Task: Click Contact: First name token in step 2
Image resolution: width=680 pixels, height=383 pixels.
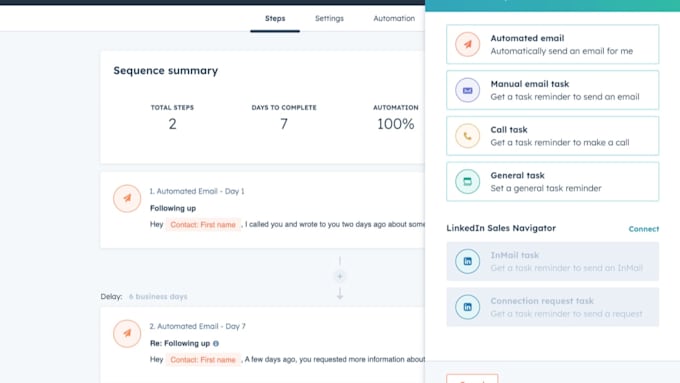Action: coord(203,360)
